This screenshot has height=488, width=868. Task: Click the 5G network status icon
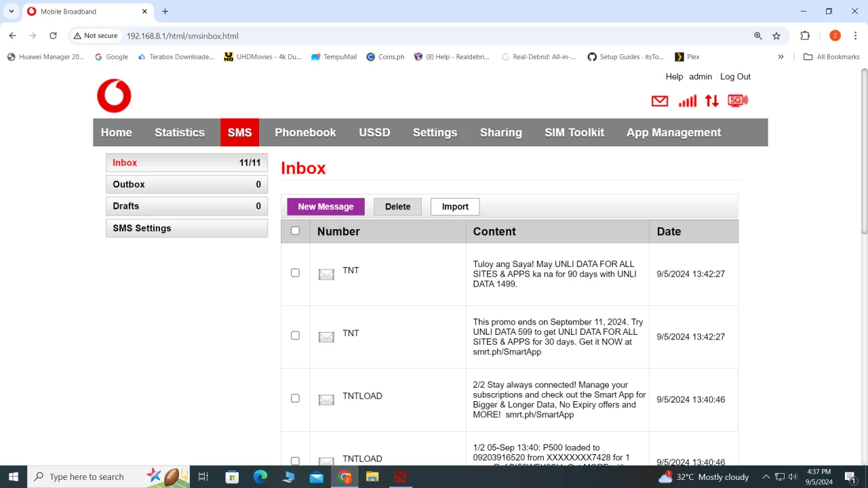[x=738, y=101]
